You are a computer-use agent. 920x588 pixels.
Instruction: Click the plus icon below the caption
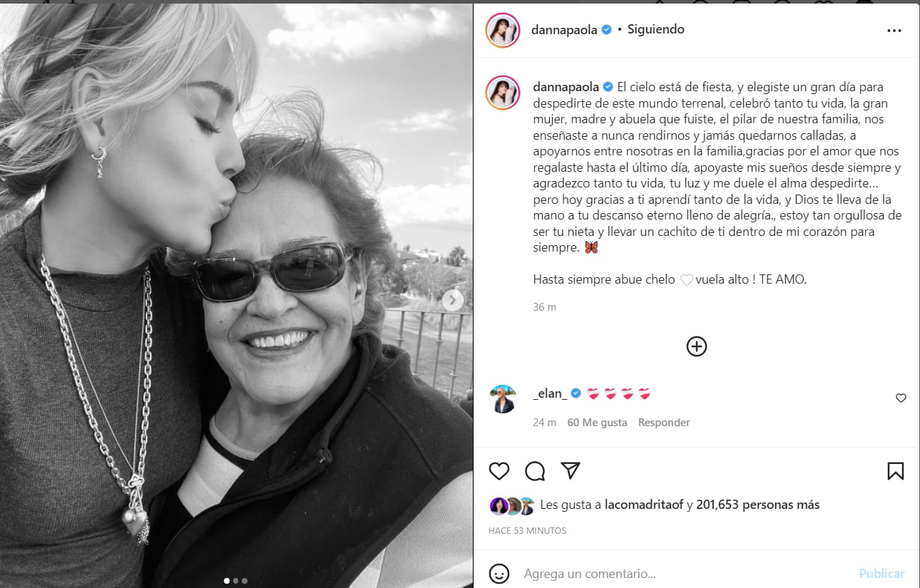pos(696,346)
